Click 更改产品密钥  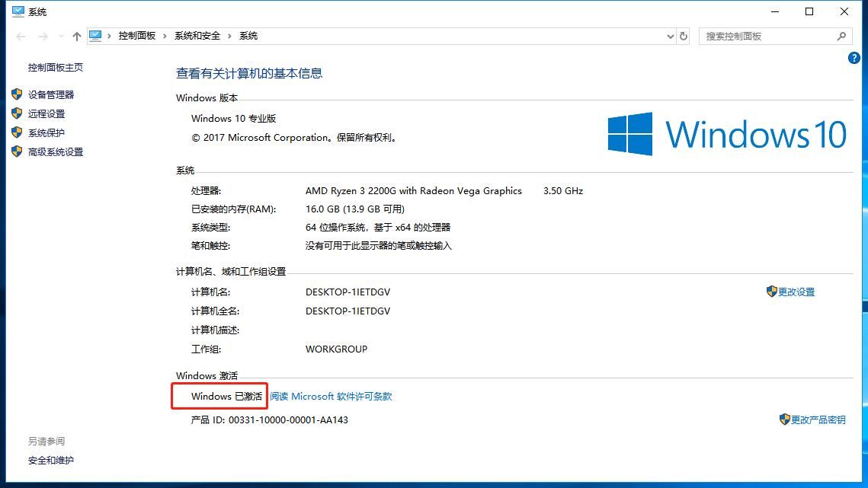817,419
